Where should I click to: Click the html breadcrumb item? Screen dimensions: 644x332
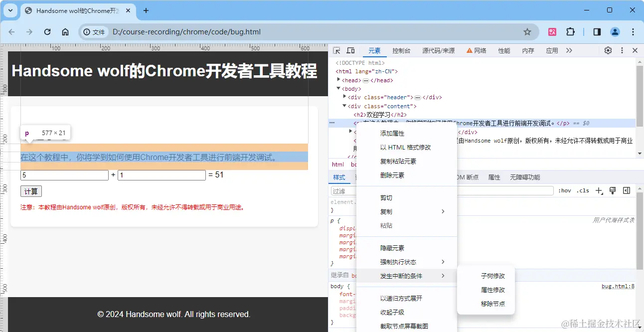click(338, 165)
